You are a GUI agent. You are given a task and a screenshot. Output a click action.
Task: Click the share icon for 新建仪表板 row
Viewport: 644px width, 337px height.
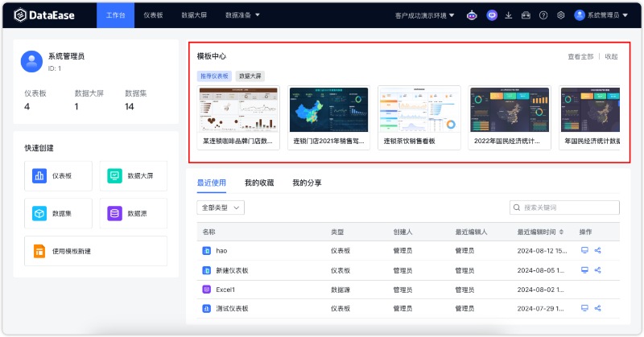(x=597, y=270)
